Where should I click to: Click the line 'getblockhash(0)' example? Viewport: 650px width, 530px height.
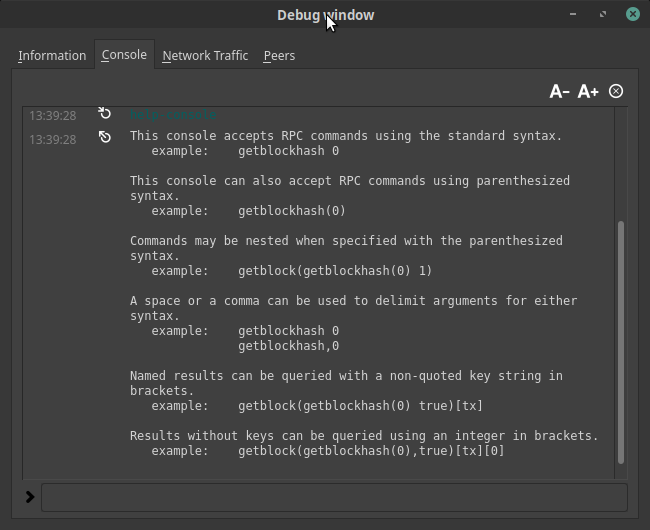click(291, 211)
